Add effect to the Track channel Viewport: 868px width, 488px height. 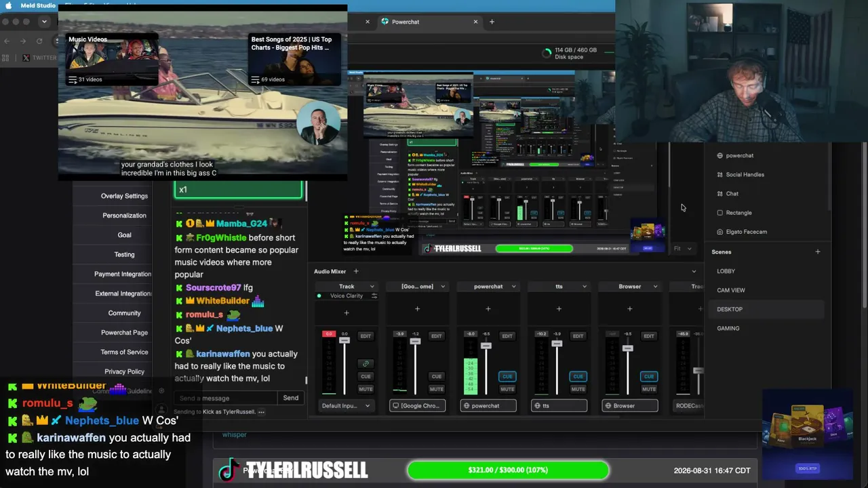click(x=347, y=312)
